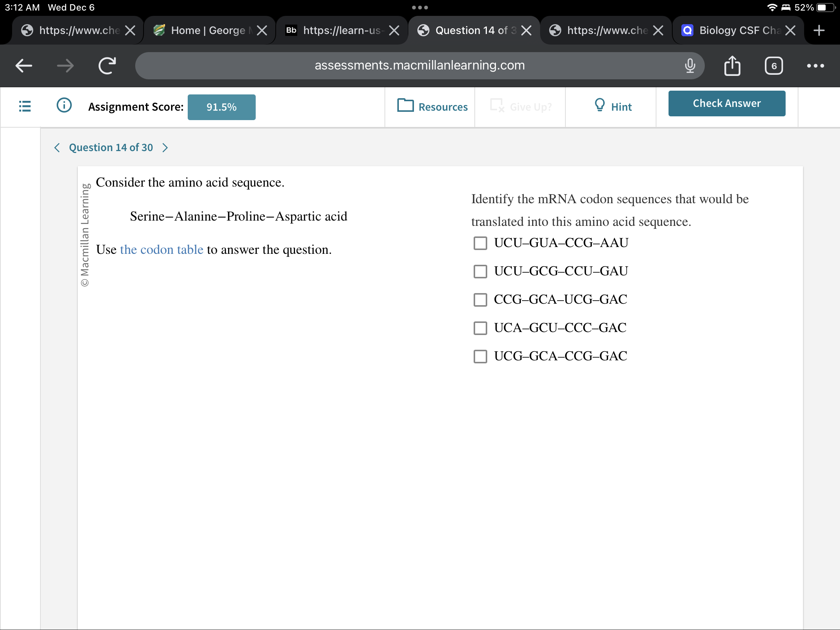Click the Hint lightbulb icon
The height and width of the screenshot is (630, 840).
point(599,106)
